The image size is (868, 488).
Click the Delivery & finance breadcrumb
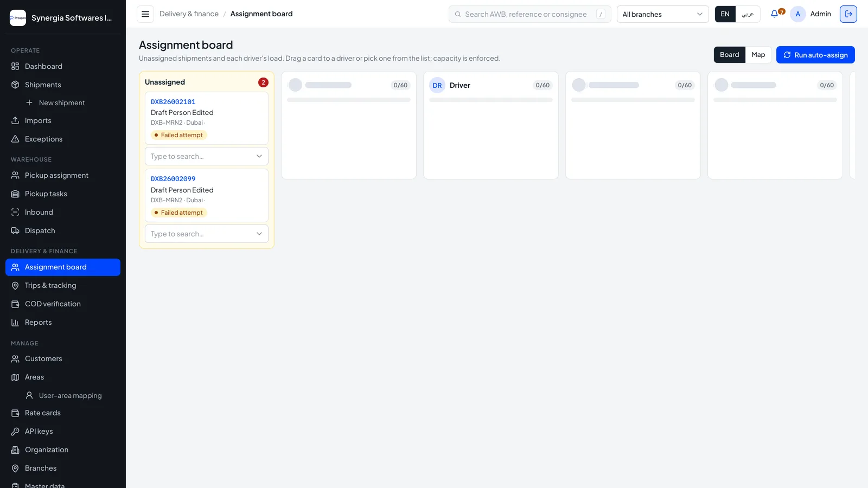189,14
